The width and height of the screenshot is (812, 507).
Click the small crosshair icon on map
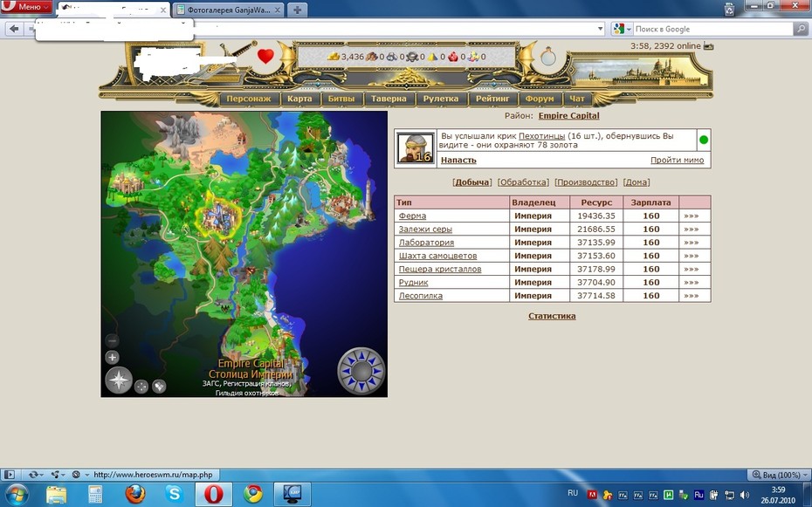click(x=141, y=387)
